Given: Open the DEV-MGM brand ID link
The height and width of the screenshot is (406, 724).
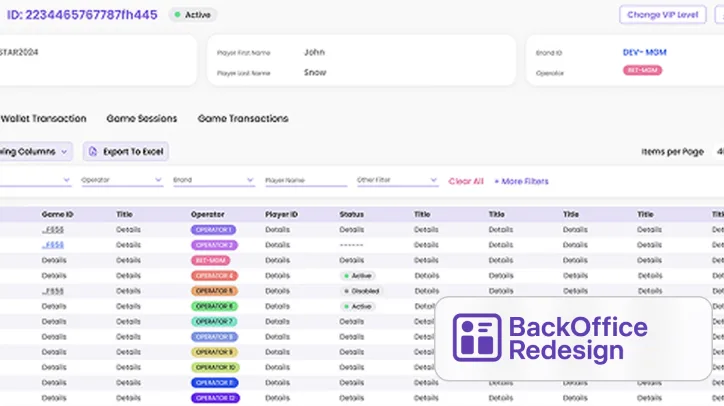Looking at the screenshot, I should (645, 52).
